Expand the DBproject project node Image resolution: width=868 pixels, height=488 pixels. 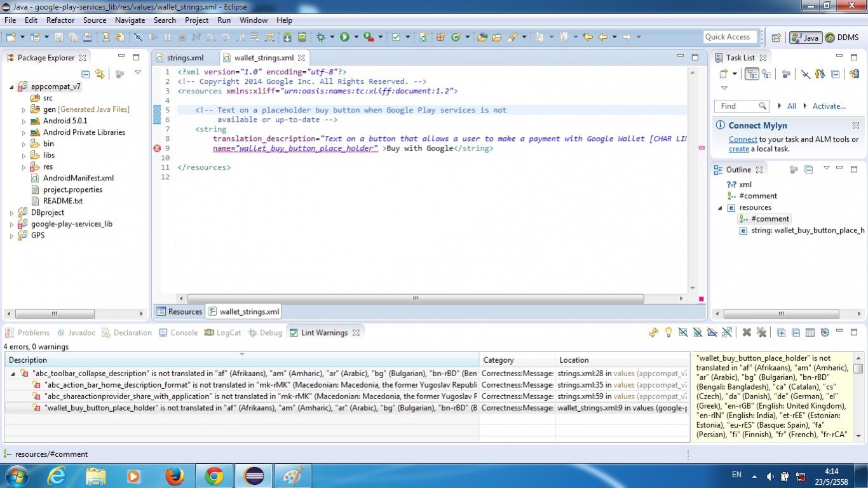click(x=11, y=213)
